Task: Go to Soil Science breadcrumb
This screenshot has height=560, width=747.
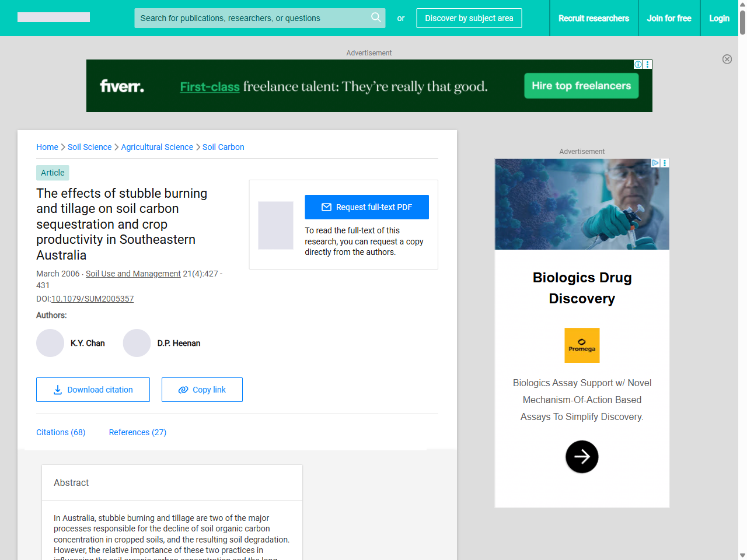Action: [89, 147]
